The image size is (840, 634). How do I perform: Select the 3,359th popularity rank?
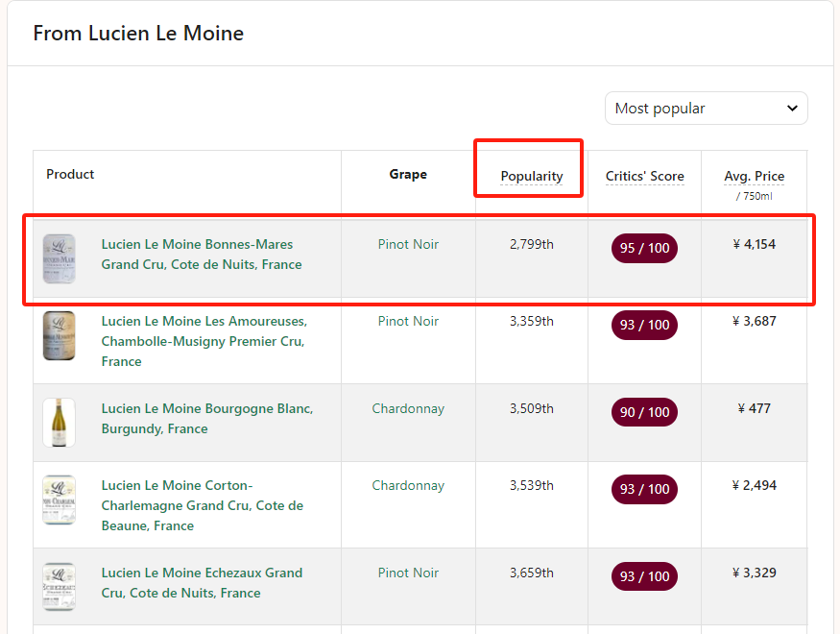532,321
